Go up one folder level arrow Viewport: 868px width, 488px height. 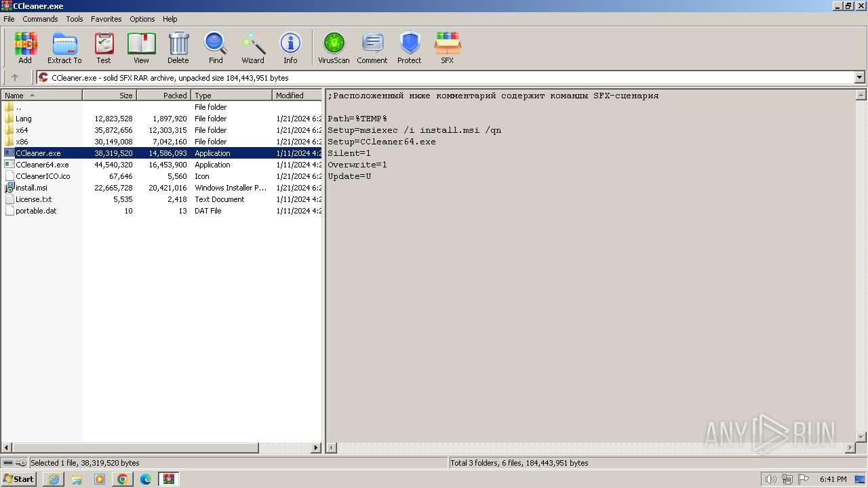(15, 78)
